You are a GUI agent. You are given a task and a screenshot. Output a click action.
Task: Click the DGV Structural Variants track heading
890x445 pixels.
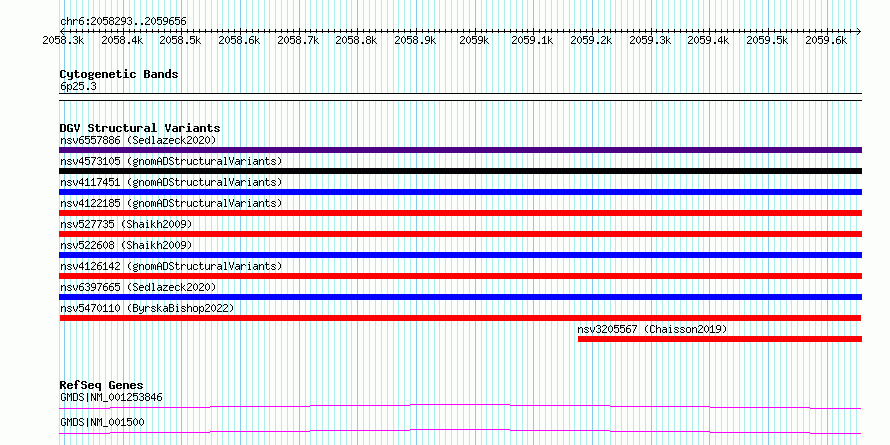point(140,128)
